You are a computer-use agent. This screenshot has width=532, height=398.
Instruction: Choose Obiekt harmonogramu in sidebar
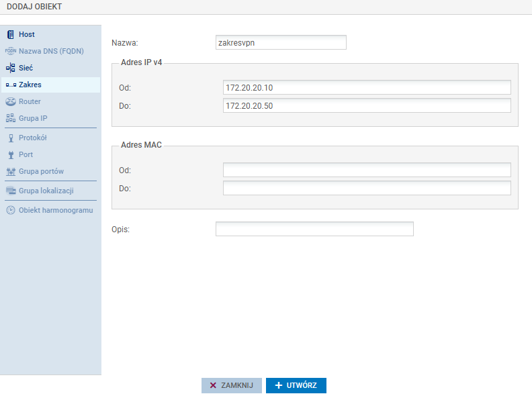[x=55, y=210]
